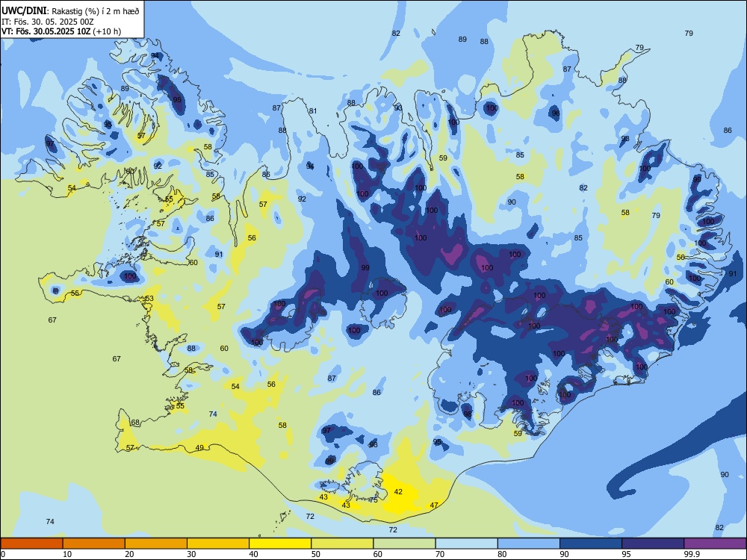Select the orange 10–20 legend color block
This screenshot has height=560, width=747.
(x=94, y=544)
